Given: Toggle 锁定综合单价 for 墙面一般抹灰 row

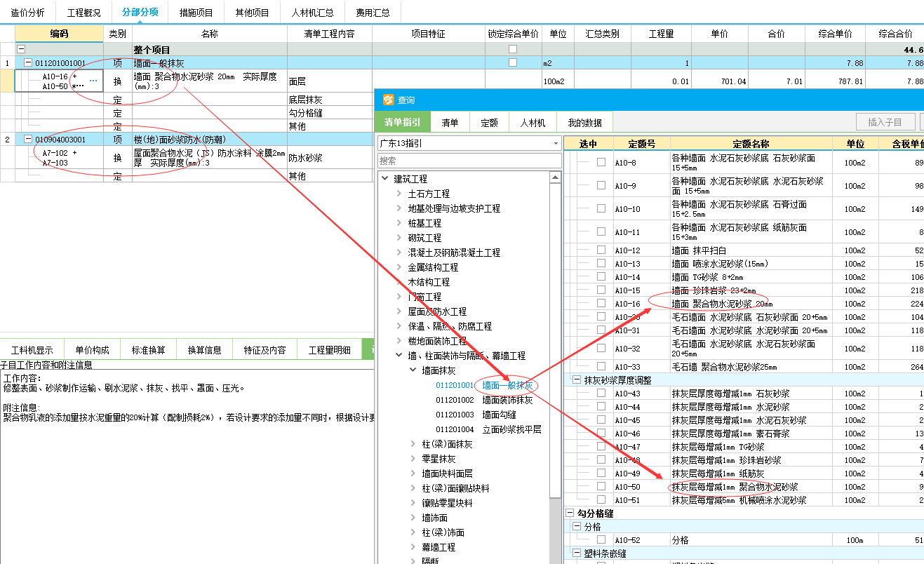Looking at the screenshot, I should point(513,62).
